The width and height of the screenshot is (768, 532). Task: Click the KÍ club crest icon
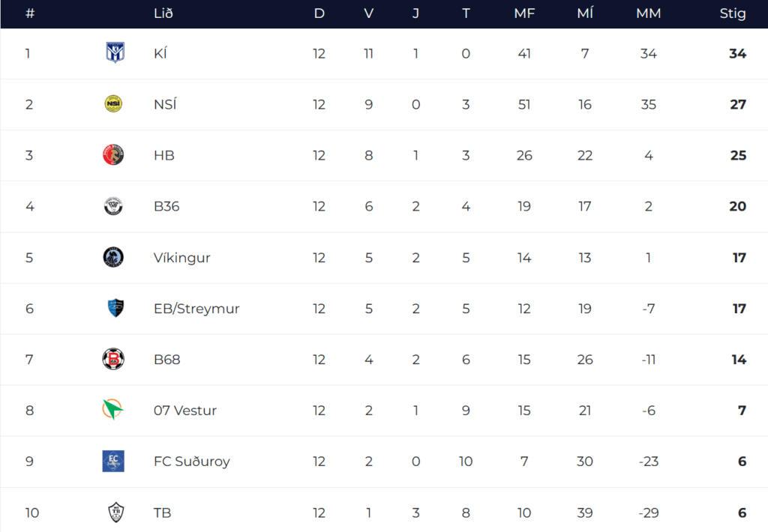coord(114,53)
